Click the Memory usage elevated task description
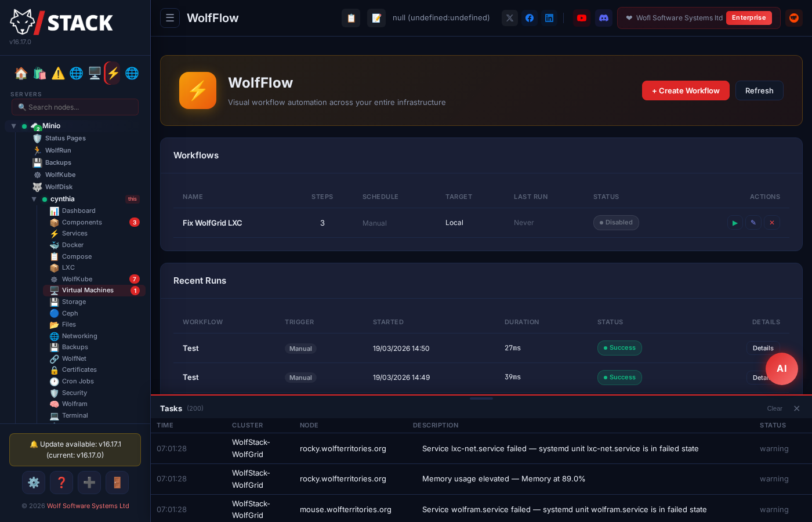The height and width of the screenshot is (522, 812). pos(503,479)
